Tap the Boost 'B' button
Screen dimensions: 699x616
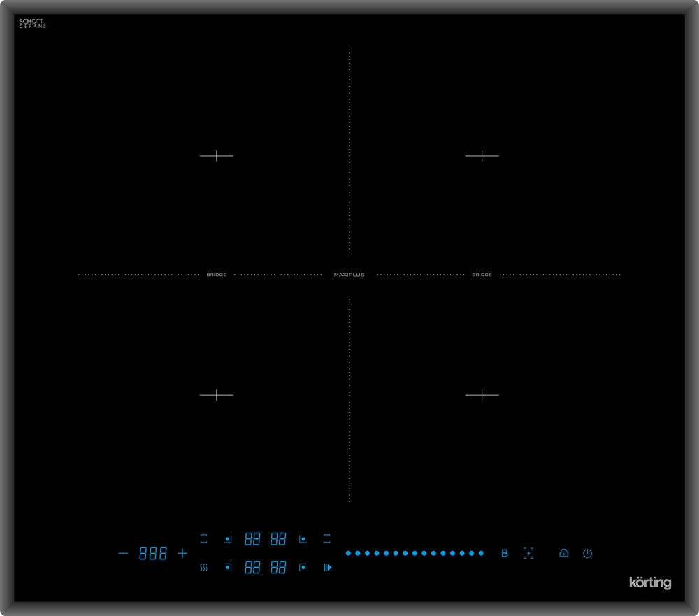click(x=505, y=553)
